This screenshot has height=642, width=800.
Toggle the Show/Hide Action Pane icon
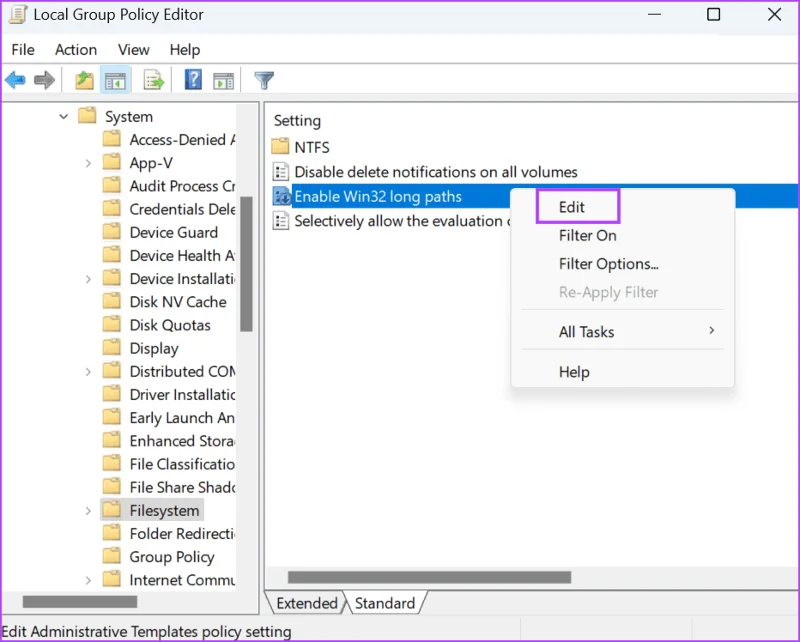tap(223, 81)
